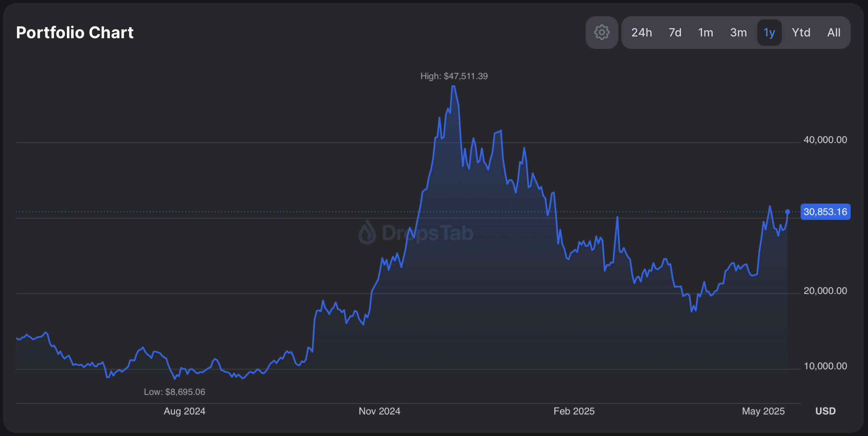Open chart settings gear icon
The height and width of the screenshot is (436, 868).
(602, 33)
